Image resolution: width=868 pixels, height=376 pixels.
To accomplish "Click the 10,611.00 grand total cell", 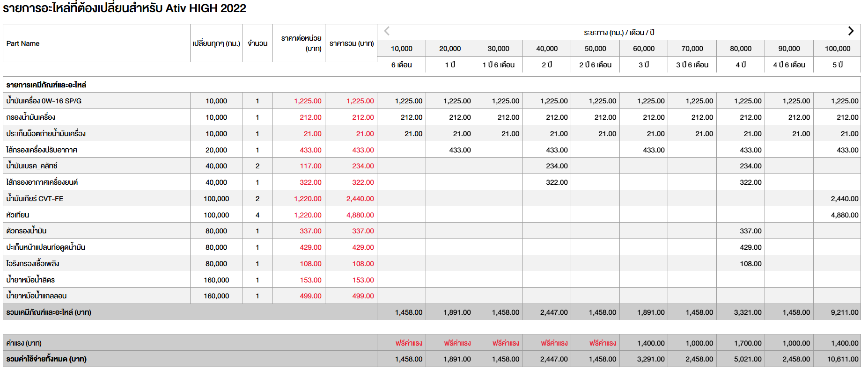I will point(842,359).
